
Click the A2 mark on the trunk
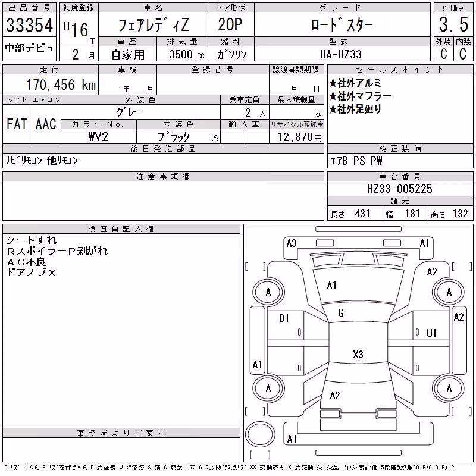(335, 396)
